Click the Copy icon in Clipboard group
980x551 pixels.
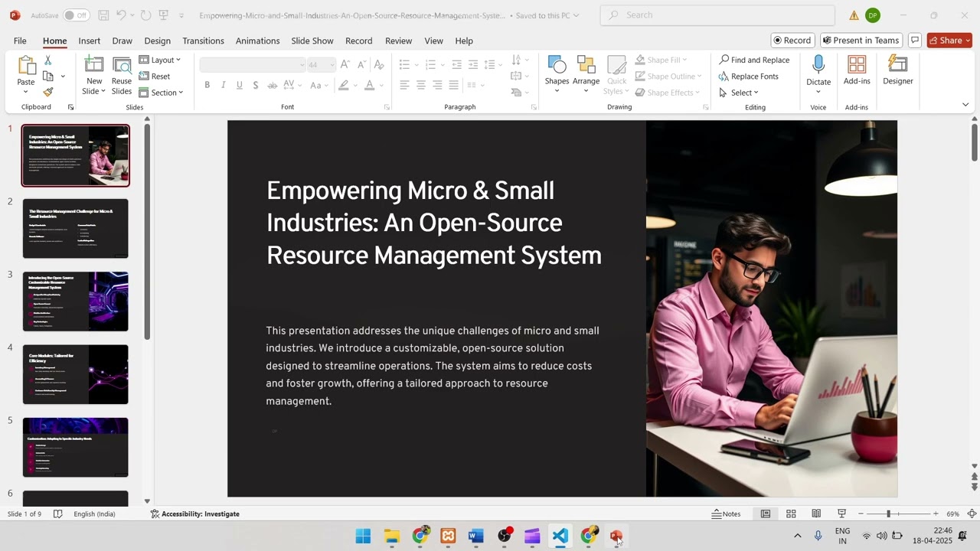[x=48, y=77]
